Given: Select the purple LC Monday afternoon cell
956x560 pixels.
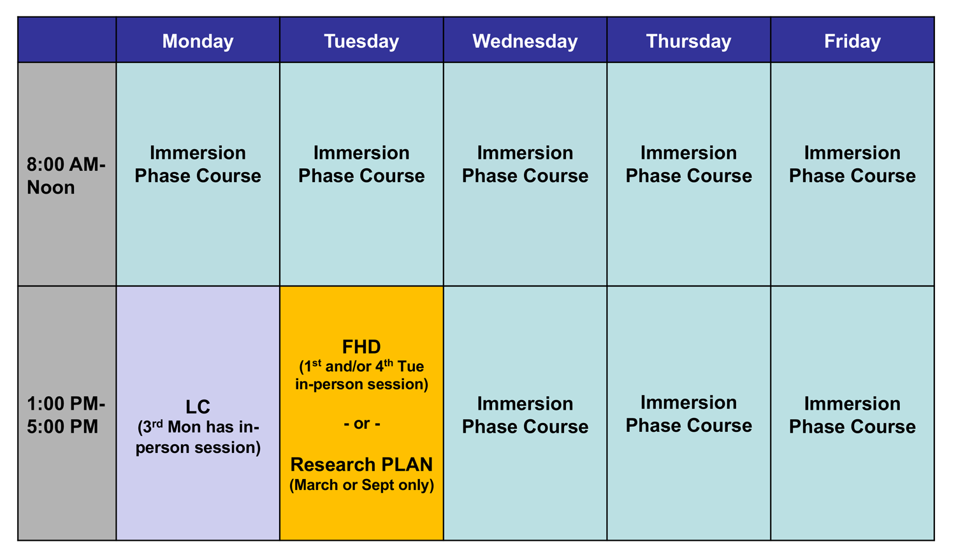Looking at the screenshot, I should coord(198,413).
